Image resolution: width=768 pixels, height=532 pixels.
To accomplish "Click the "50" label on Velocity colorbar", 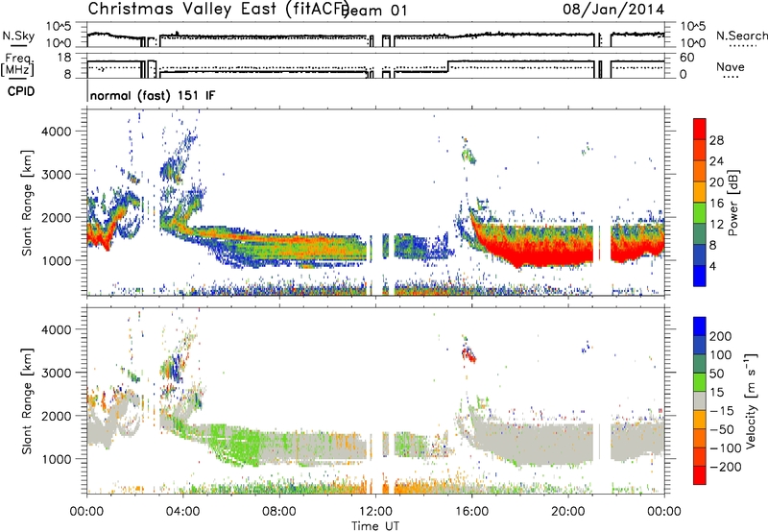I will click(x=716, y=374).
